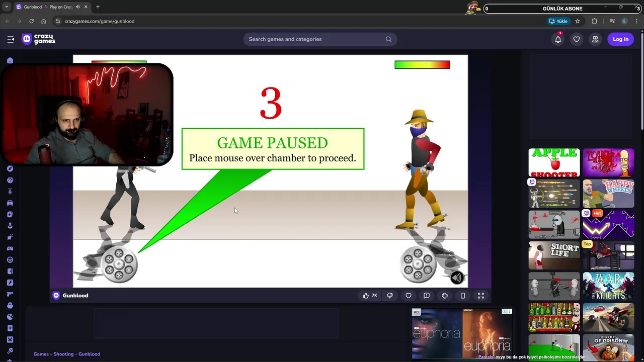Like Gunblood with the thumbs up
The image size is (644, 362).
pos(370,296)
